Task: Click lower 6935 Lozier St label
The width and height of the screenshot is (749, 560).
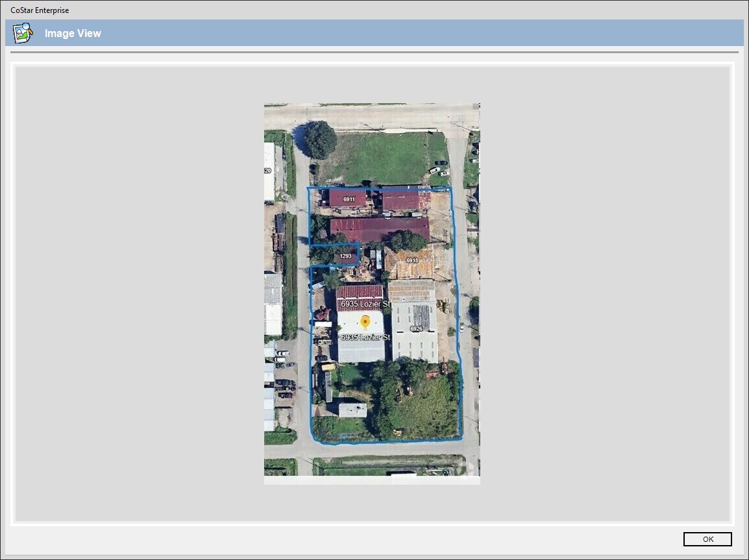Action: click(366, 337)
